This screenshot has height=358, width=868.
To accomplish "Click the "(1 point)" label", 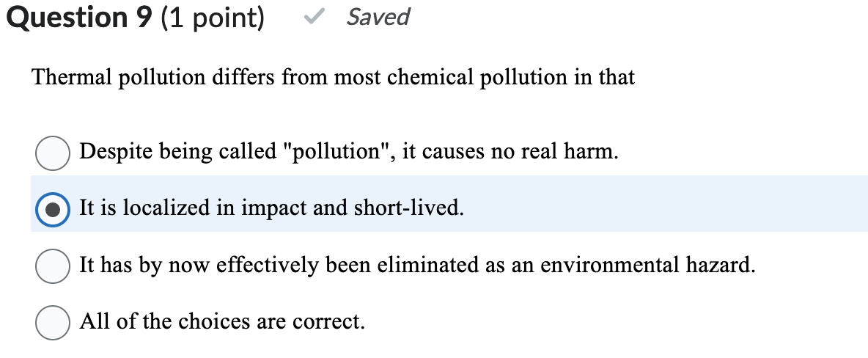I will pyautogui.click(x=211, y=18).
